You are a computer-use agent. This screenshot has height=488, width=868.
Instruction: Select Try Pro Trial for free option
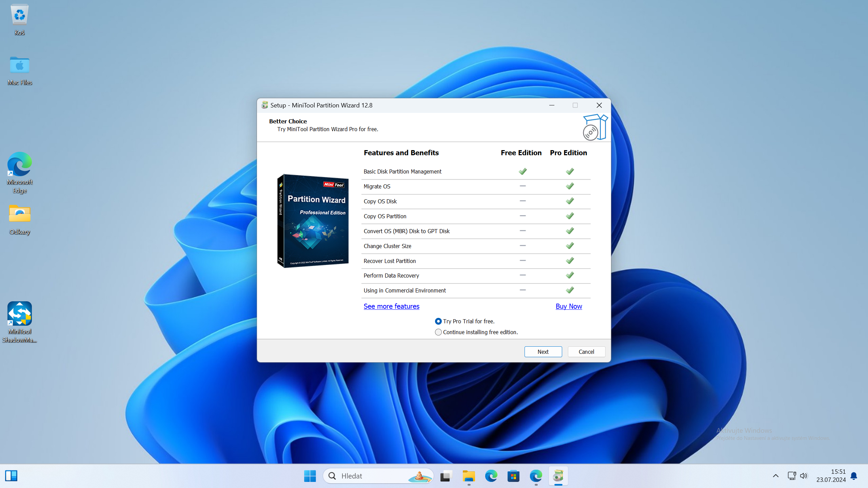pos(438,321)
